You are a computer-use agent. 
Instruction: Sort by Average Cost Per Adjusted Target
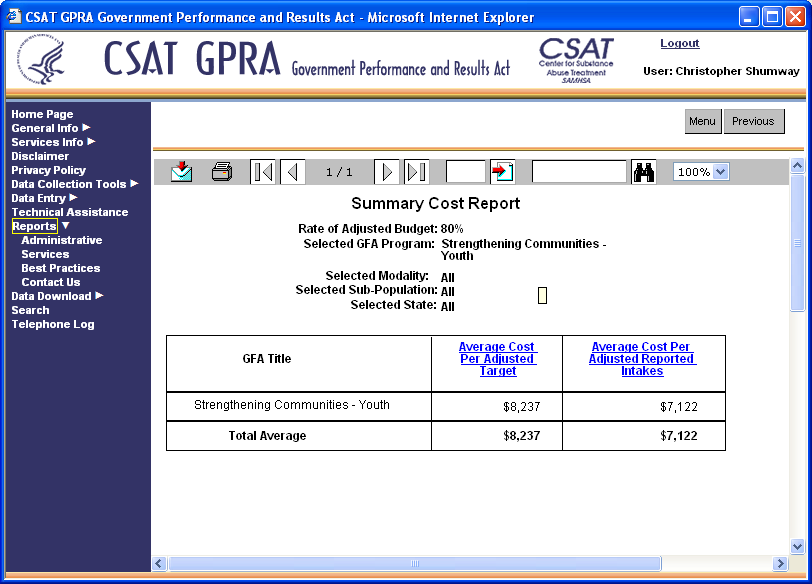[x=497, y=359]
